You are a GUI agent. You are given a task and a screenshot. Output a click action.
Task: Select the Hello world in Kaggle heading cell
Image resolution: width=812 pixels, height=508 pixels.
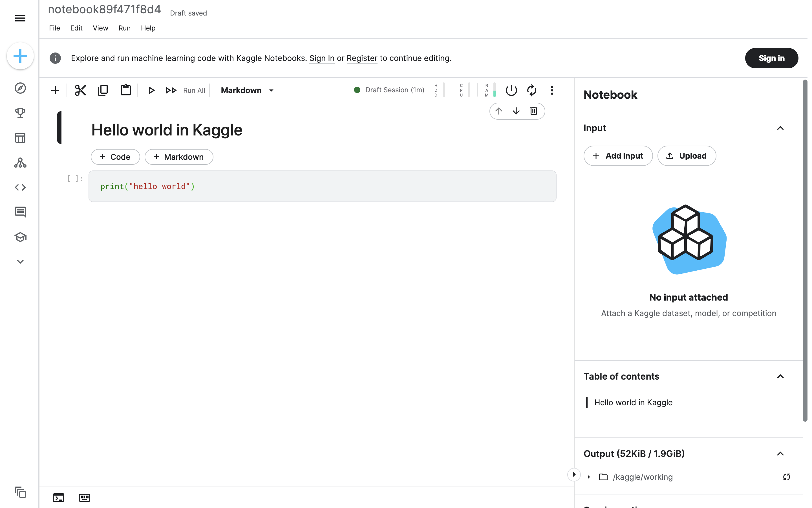[x=167, y=130]
